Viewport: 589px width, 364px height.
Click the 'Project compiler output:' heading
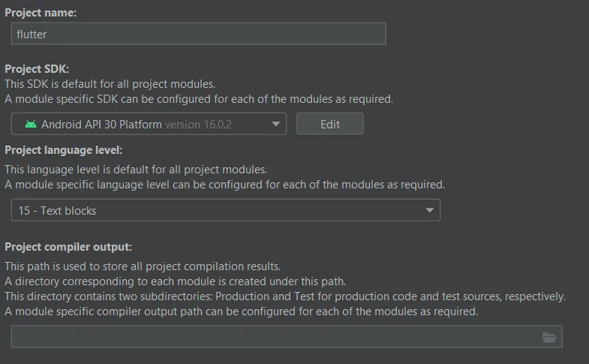coord(68,246)
